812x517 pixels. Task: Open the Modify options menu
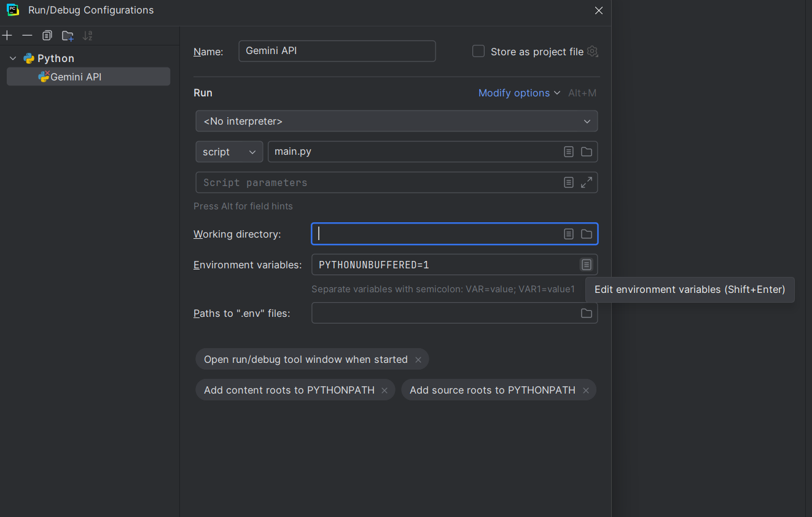pos(519,93)
